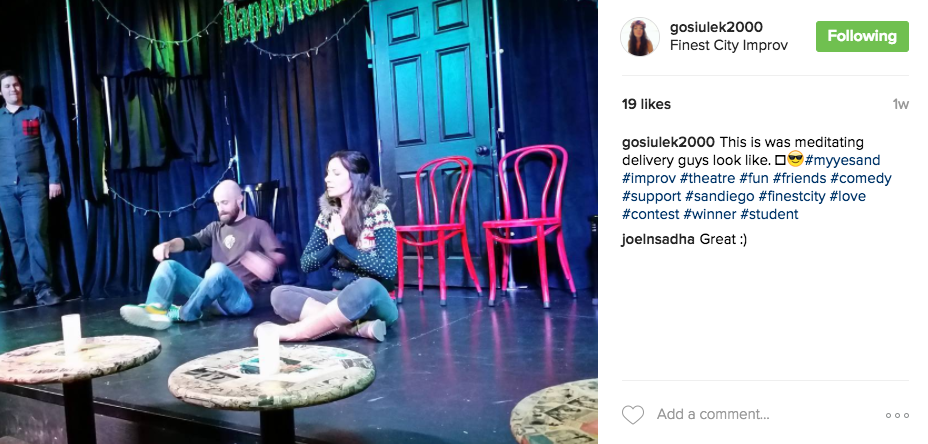Open gosiulek2000 profile avatar
Viewport: 928px width, 444px height.
tap(640, 37)
